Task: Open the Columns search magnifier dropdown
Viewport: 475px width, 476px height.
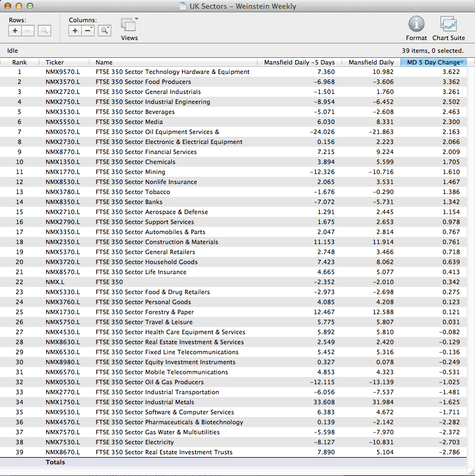Action: click(105, 31)
